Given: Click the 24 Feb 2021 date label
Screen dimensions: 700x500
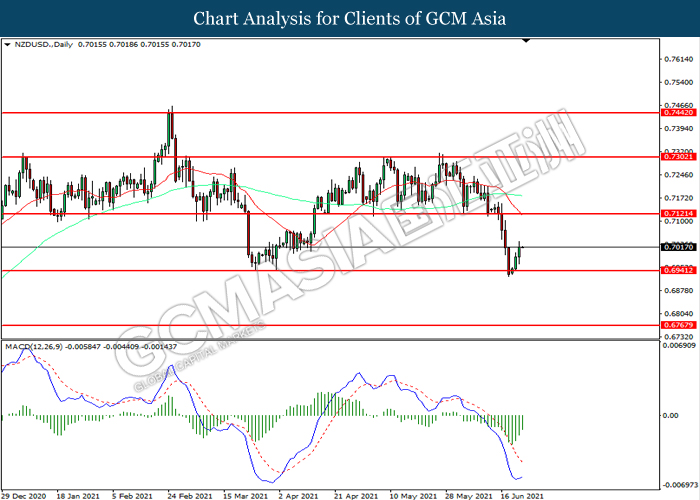Looking at the screenshot, I should (x=188, y=494).
